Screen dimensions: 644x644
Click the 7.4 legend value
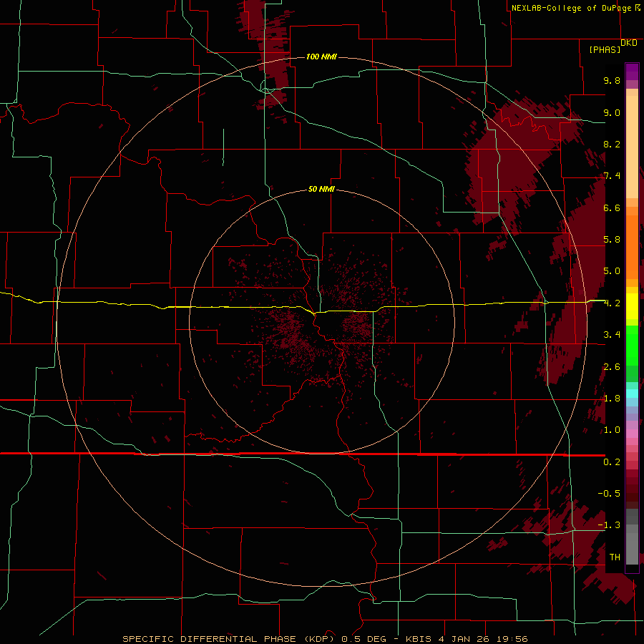click(612, 176)
